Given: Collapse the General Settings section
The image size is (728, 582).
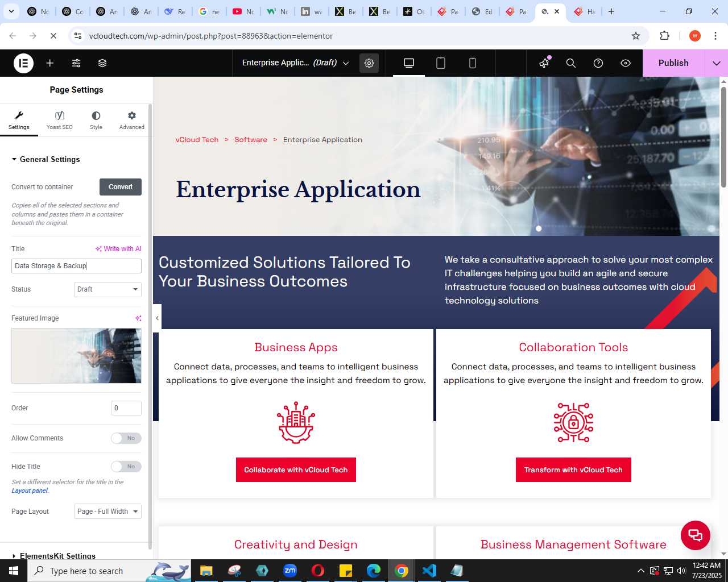Looking at the screenshot, I should (x=45, y=159).
